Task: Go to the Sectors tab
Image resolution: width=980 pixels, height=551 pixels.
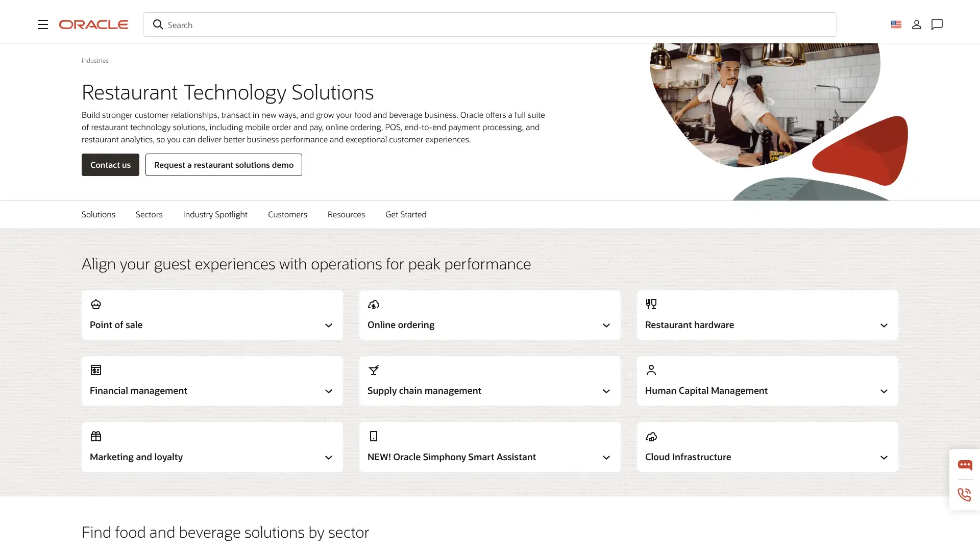Action: (149, 214)
